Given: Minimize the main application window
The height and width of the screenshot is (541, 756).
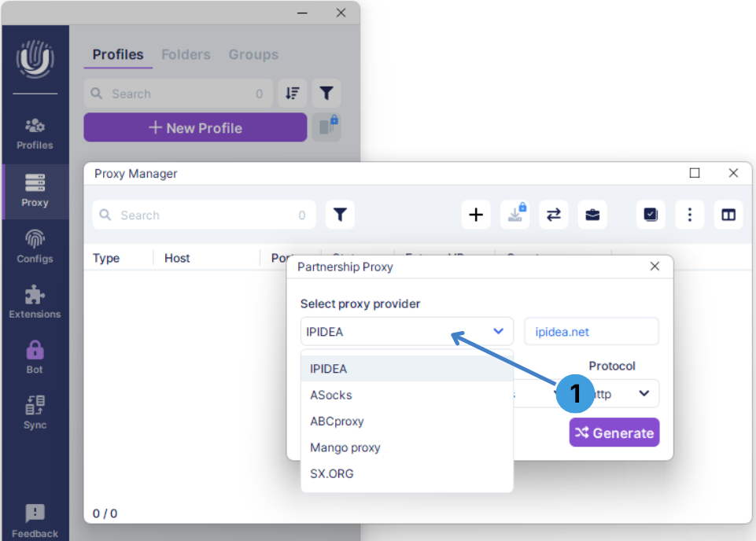Looking at the screenshot, I should point(302,13).
